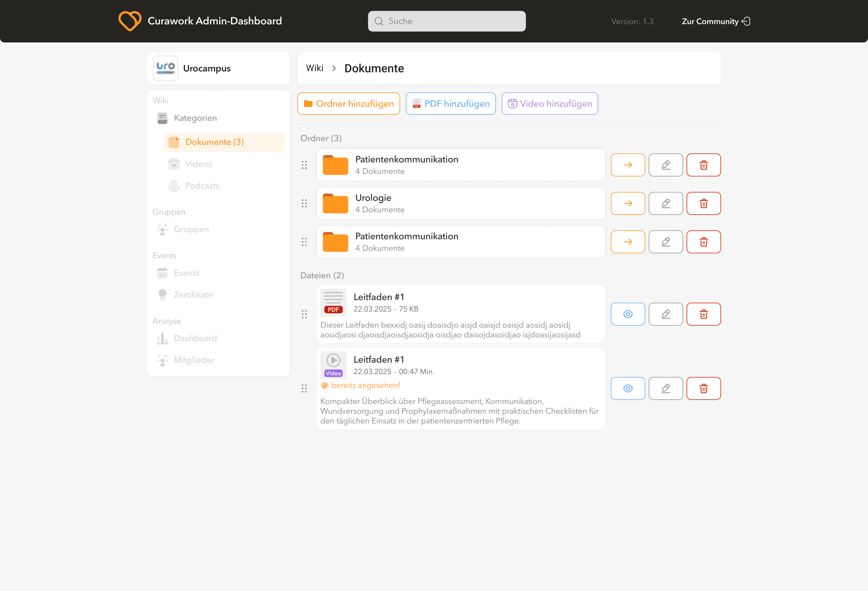
Task: Click the Urocampus organization name
Action: (x=207, y=68)
